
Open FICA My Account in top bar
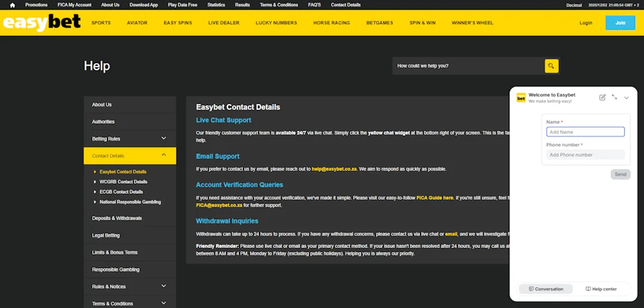(x=74, y=5)
